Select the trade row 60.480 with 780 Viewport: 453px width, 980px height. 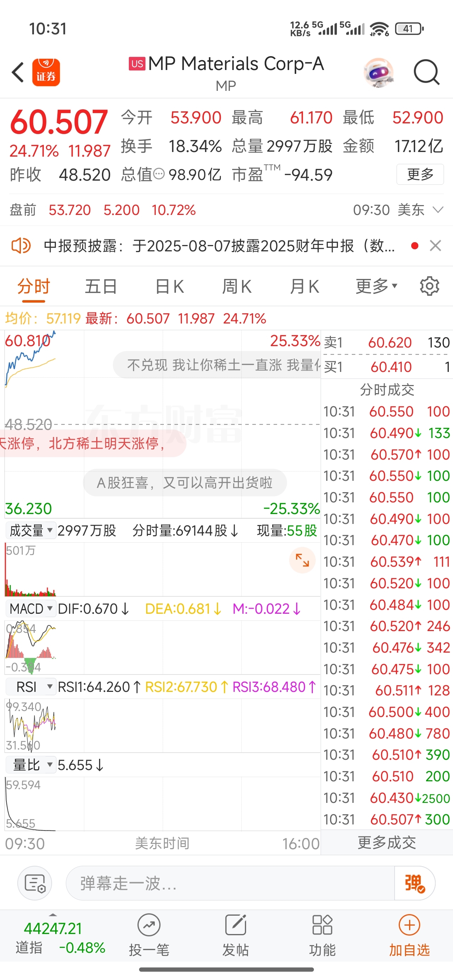click(x=387, y=734)
